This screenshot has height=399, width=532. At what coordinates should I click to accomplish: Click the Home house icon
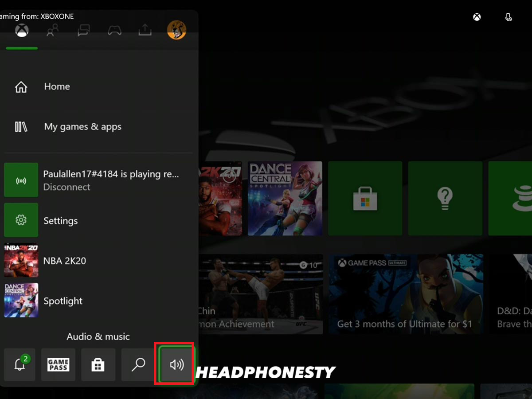(21, 87)
